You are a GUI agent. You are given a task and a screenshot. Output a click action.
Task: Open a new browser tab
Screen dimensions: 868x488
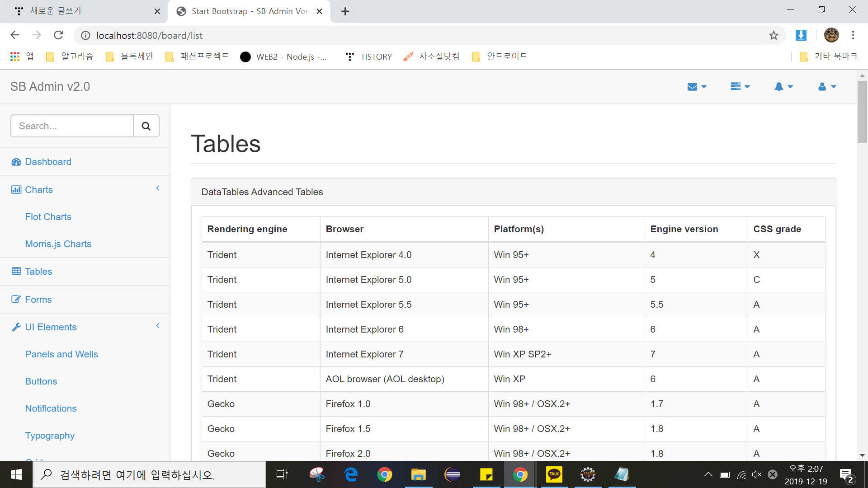point(345,11)
